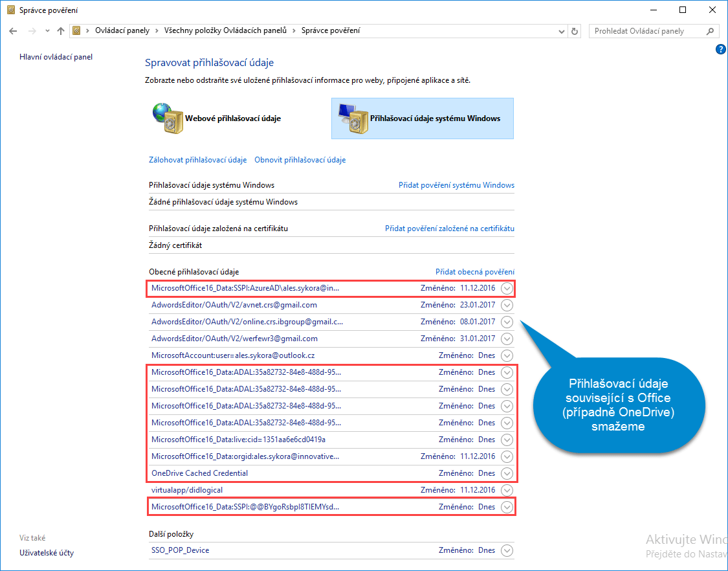Viewport: 728px width, 571px height.
Task: Expand MicrosoftOffice16_Data:SSPI:AzureAD entry chevron
Action: coord(507,289)
